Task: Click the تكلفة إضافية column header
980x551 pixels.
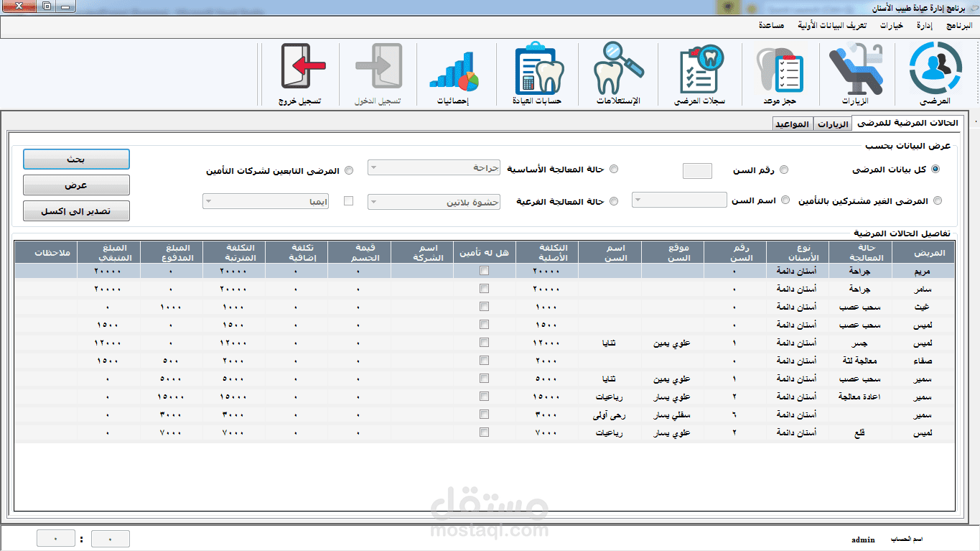Action: click(x=297, y=252)
